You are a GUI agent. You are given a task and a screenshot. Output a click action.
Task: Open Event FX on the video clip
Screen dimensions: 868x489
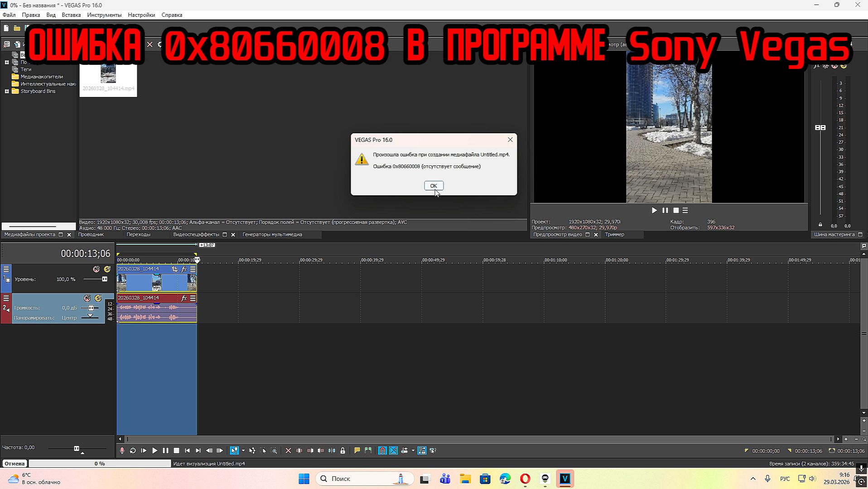(x=183, y=269)
